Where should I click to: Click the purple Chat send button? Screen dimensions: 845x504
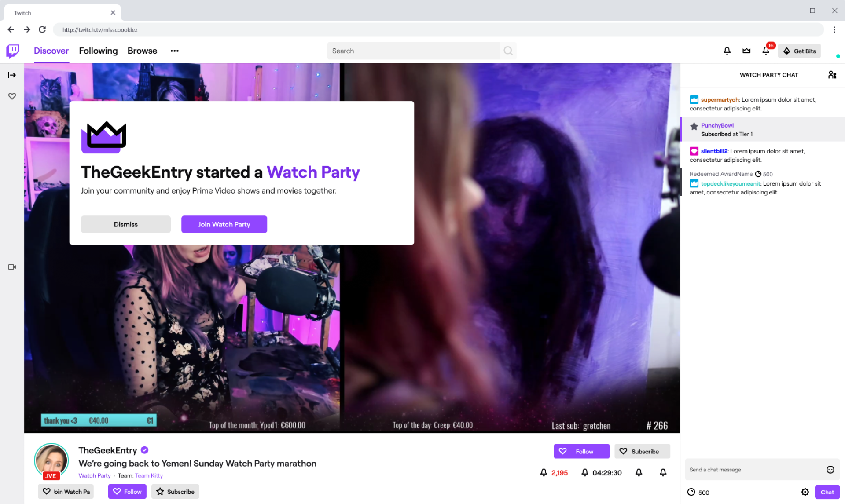coord(827,492)
